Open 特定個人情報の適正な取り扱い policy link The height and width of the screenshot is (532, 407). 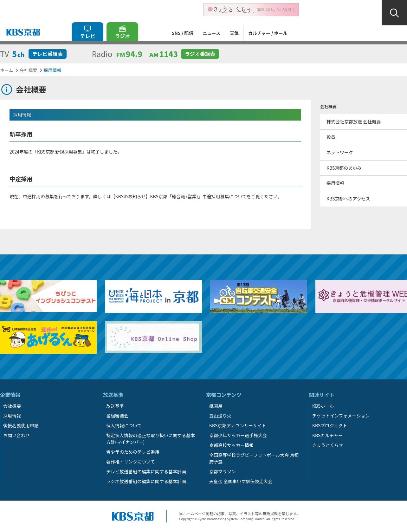click(x=151, y=439)
